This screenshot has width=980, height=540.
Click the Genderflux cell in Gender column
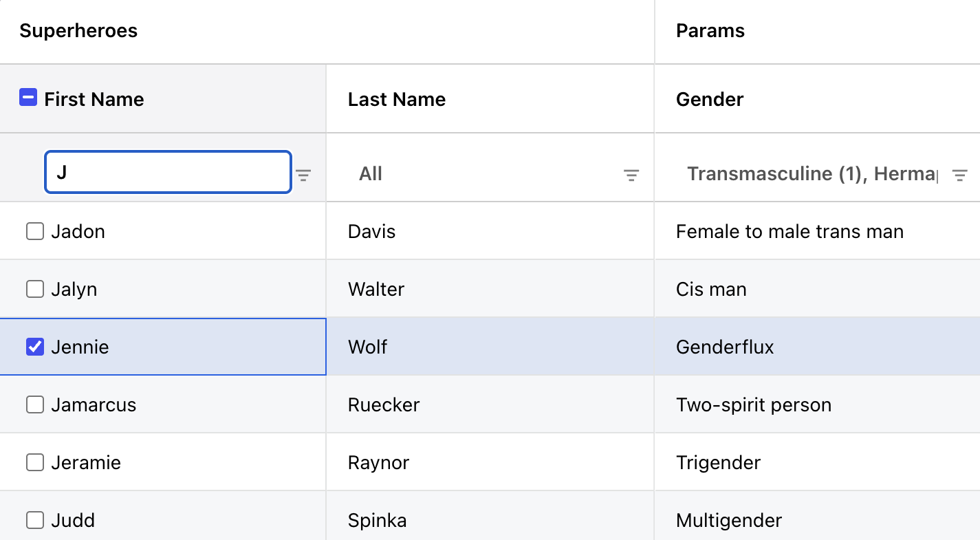[725, 347]
